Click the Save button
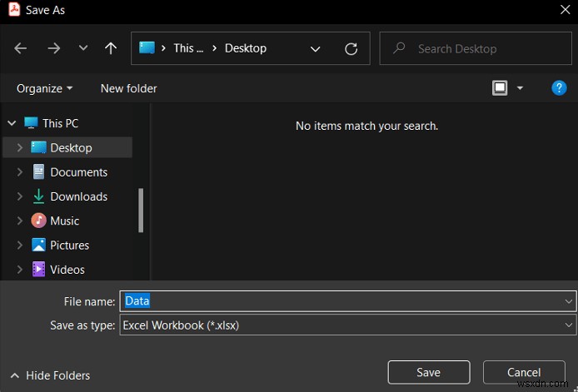This screenshot has height=392, width=578. click(x=429, y=372)
